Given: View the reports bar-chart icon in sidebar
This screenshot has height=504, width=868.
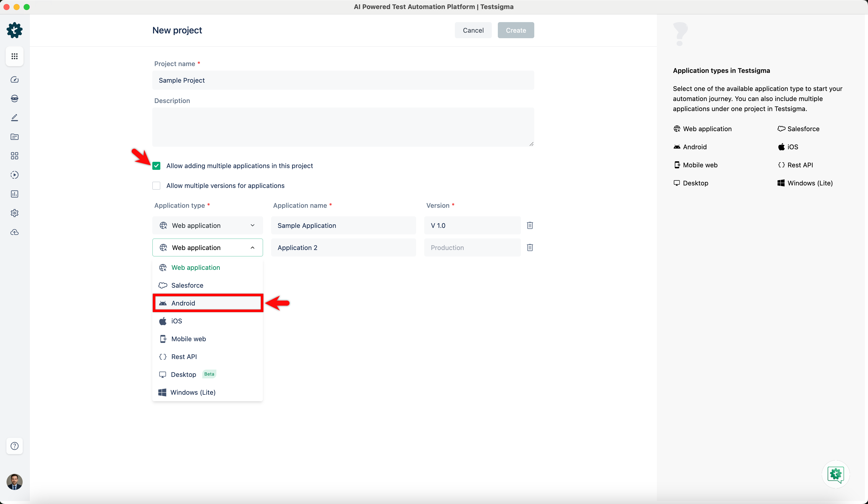Looking at the screenshot, I should tap(15, 194).
